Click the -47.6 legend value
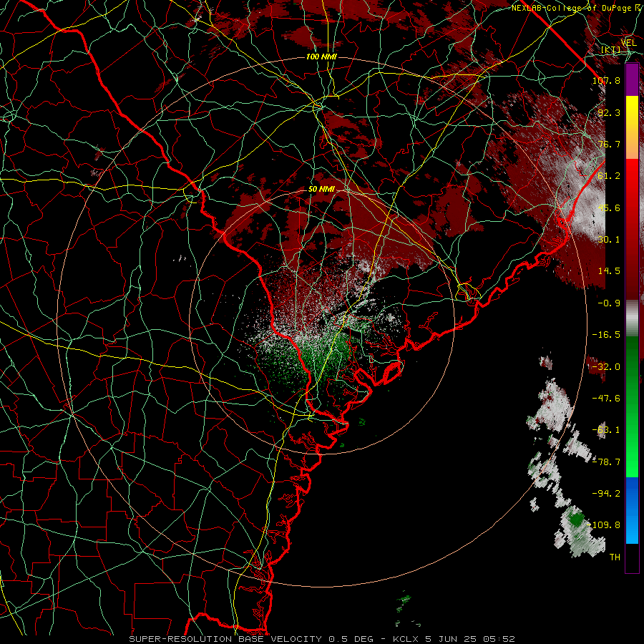Screen dimensions: 644x644 coord(606,399)
